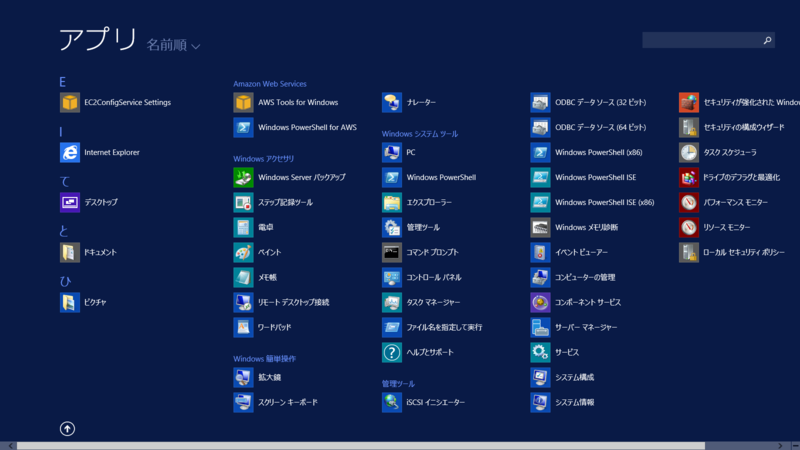Expand the 名前順 sort dropdown

click(173, 45)
